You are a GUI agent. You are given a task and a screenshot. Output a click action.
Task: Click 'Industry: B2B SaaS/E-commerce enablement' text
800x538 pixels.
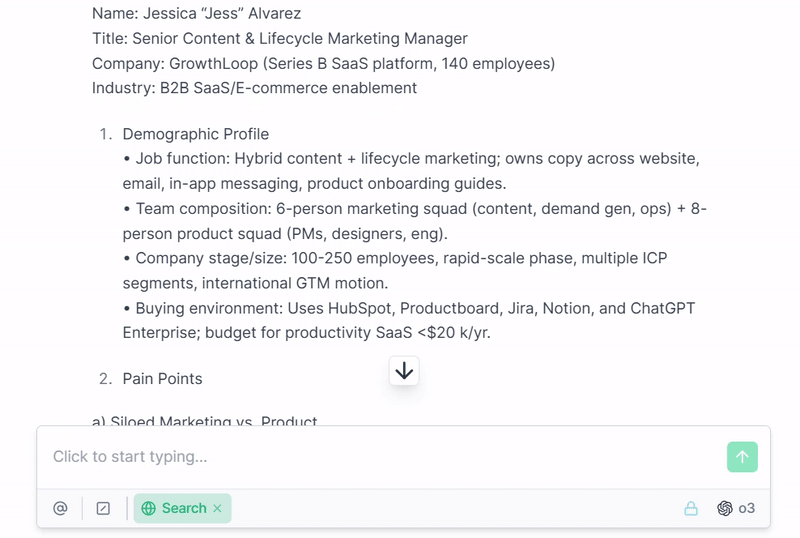tap(254, 88)
